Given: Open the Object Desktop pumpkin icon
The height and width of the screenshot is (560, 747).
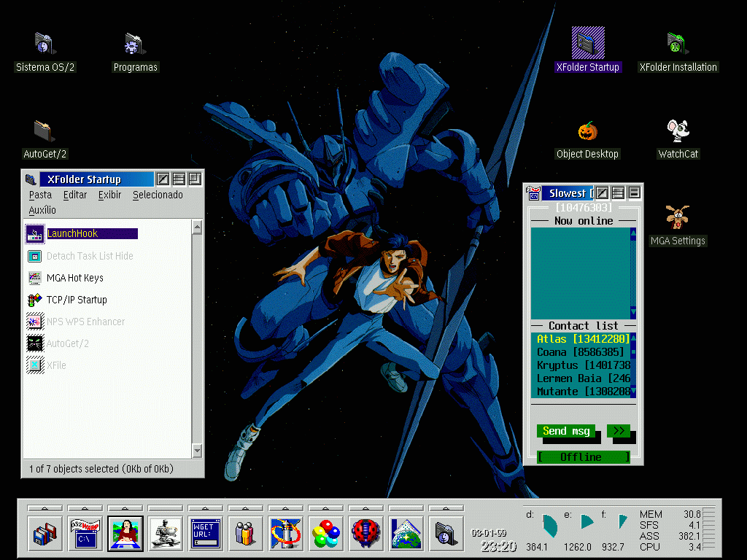Looking at the screenshot, I should click(x=587, y=131).
